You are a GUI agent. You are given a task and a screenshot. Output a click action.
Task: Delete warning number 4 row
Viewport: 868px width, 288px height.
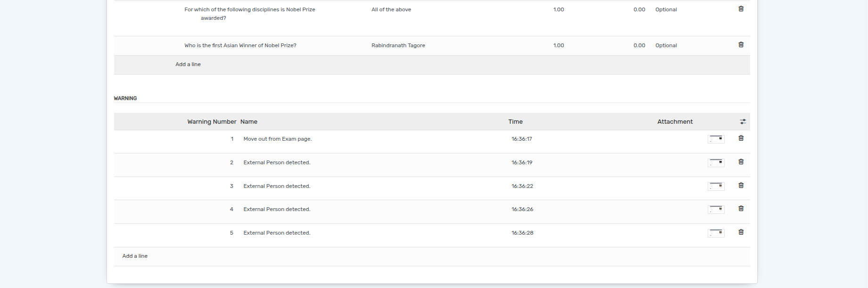click(741, 209)
